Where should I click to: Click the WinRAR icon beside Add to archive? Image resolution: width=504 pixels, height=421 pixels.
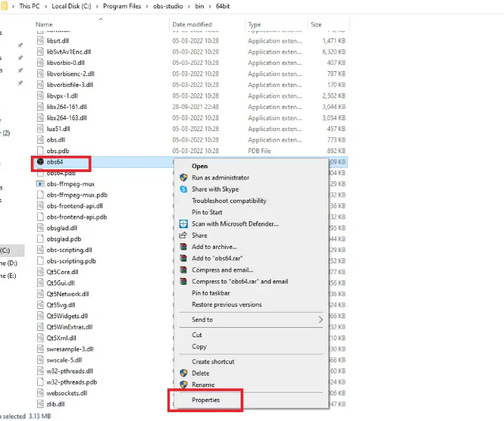point(183,246)
